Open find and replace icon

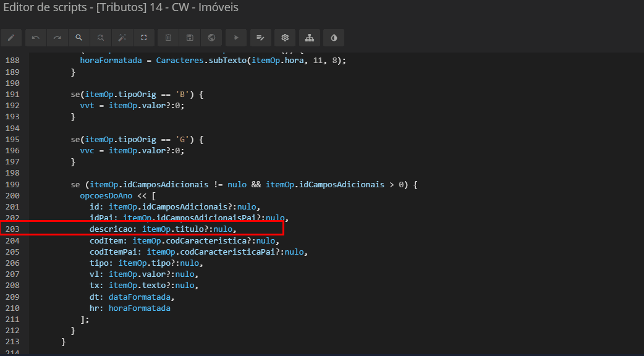tap(101, 38)
